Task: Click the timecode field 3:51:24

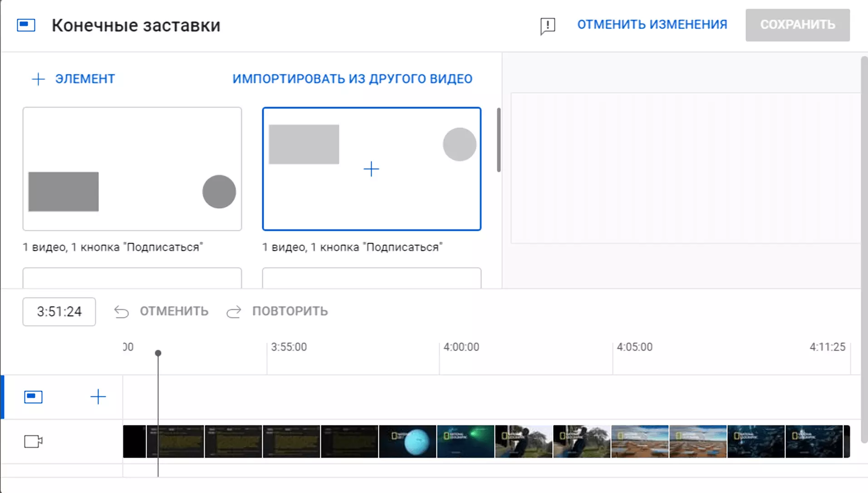Action: (x=59, y=312)
